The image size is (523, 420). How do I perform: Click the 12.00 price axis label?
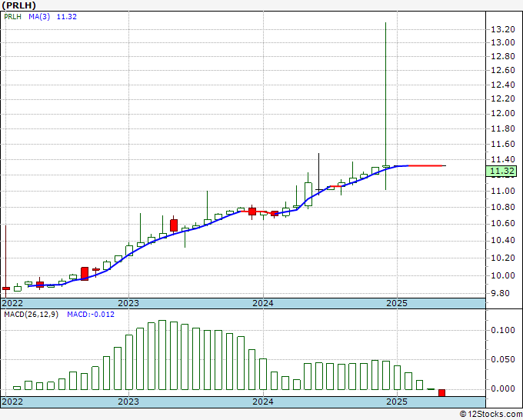coord(503,113)
